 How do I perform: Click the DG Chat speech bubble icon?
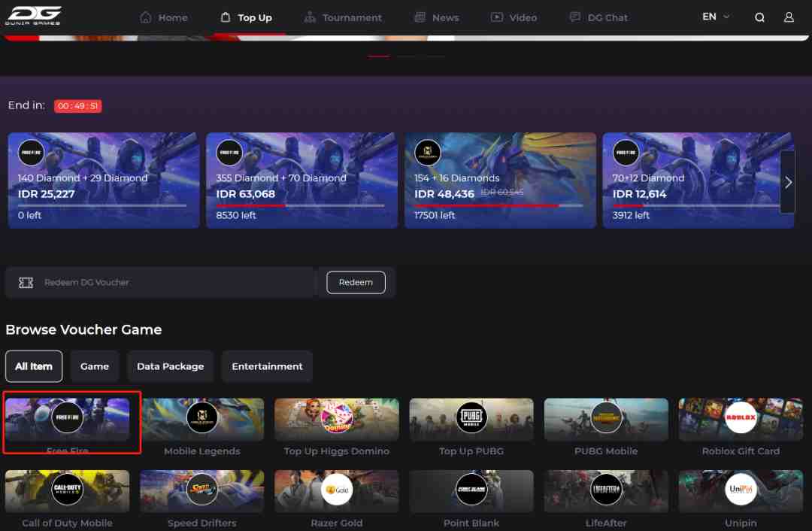click(575, 17)
